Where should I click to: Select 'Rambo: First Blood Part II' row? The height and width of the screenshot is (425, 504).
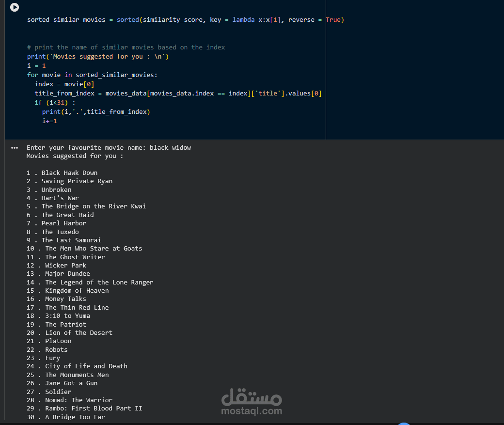coord(84,409)
